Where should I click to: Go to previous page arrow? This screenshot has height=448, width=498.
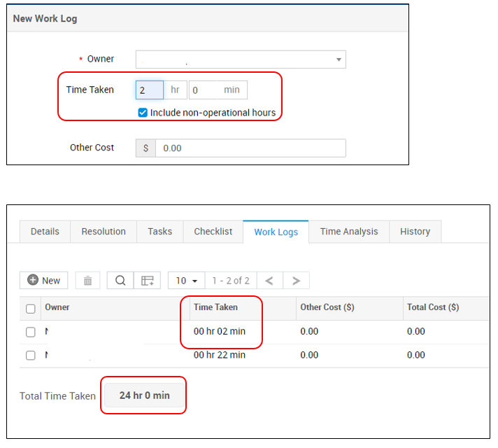tap(270, 281)
